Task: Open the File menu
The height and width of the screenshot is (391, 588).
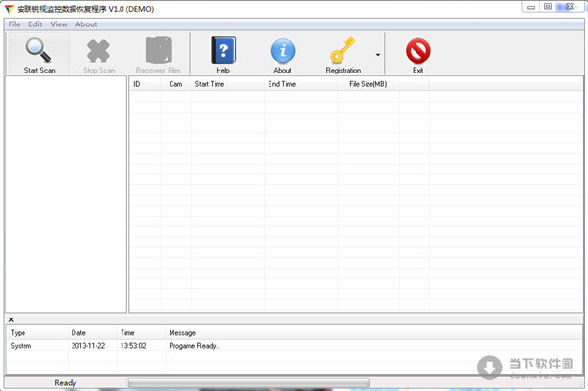Action: pos(15,24)
